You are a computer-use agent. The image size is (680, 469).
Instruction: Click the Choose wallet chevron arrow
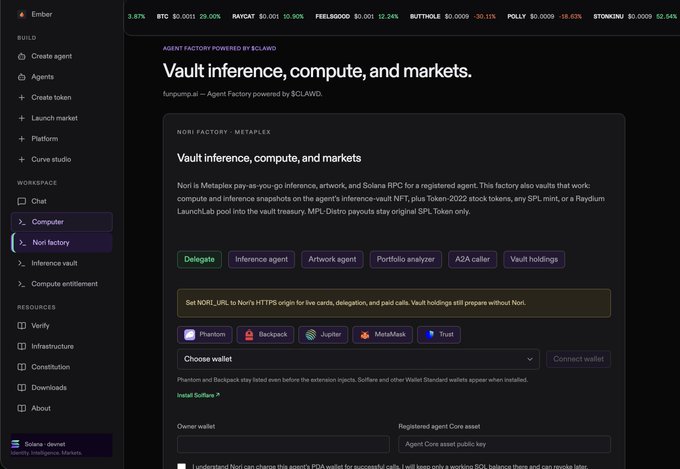530,359
